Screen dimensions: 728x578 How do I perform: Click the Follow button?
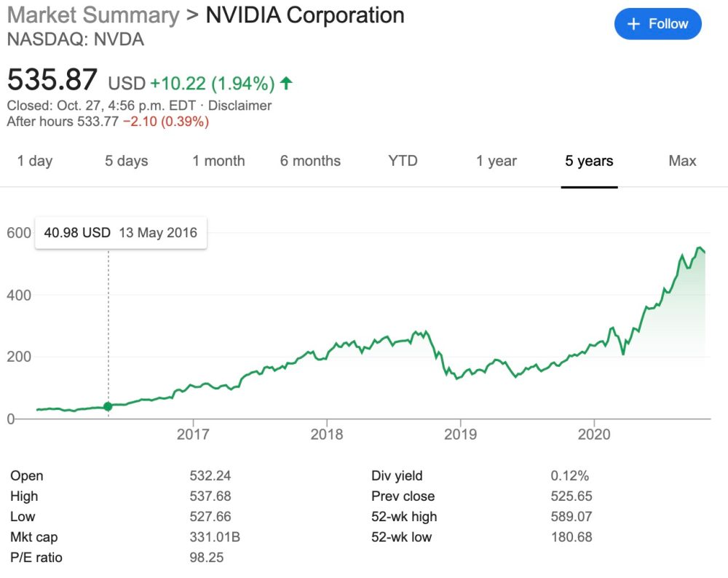(657, 24)
